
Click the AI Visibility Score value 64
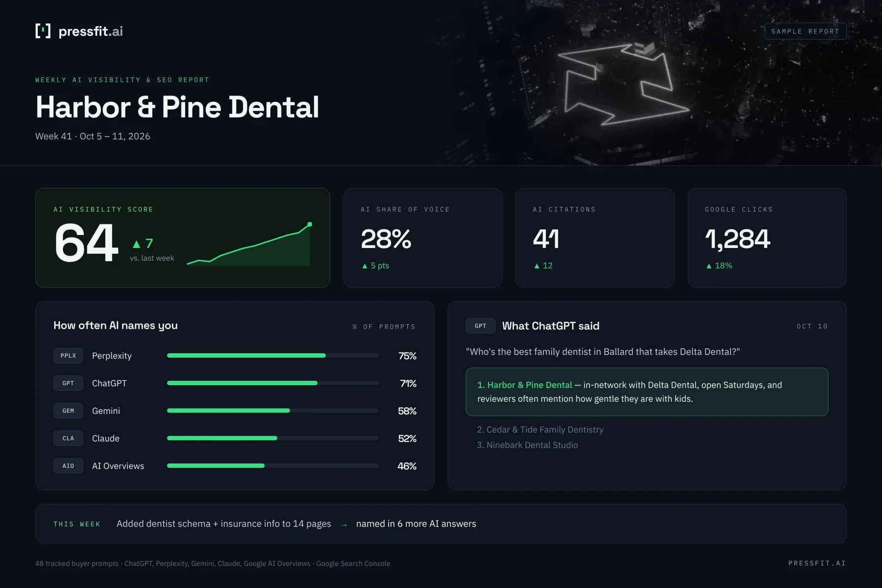[86, 243]
